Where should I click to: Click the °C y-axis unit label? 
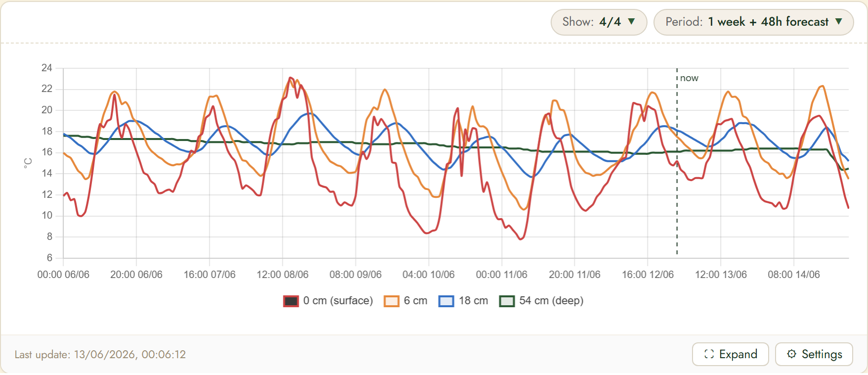pyautogui.click(x=28, y=163)
